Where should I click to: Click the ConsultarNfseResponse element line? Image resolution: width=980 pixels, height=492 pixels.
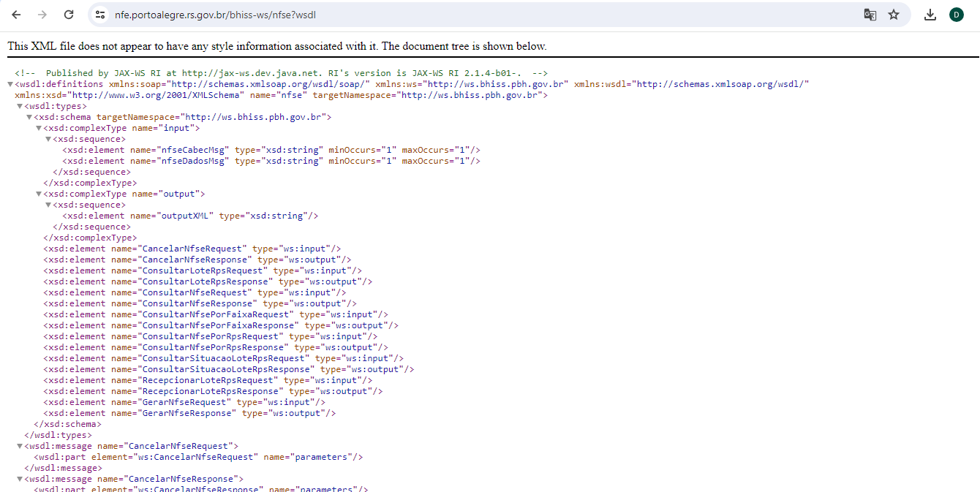pyautogui.click(x=200, y=303)
